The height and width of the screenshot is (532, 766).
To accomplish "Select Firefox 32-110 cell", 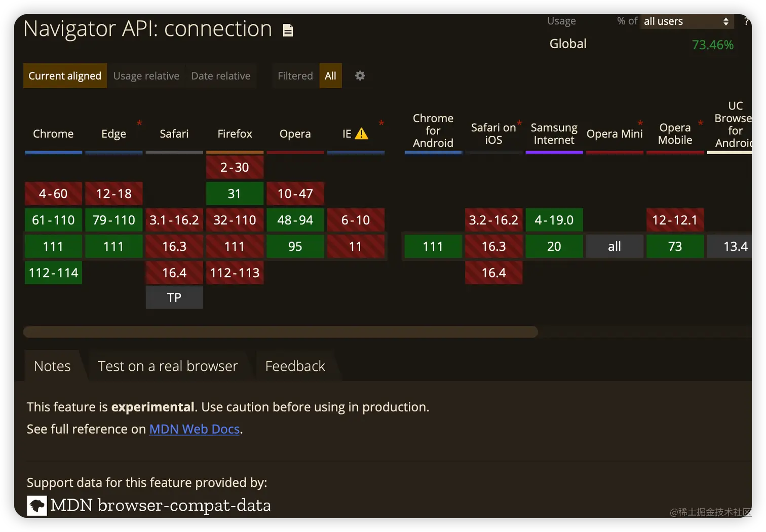I will pyautogui.click(x=235, y=220).
